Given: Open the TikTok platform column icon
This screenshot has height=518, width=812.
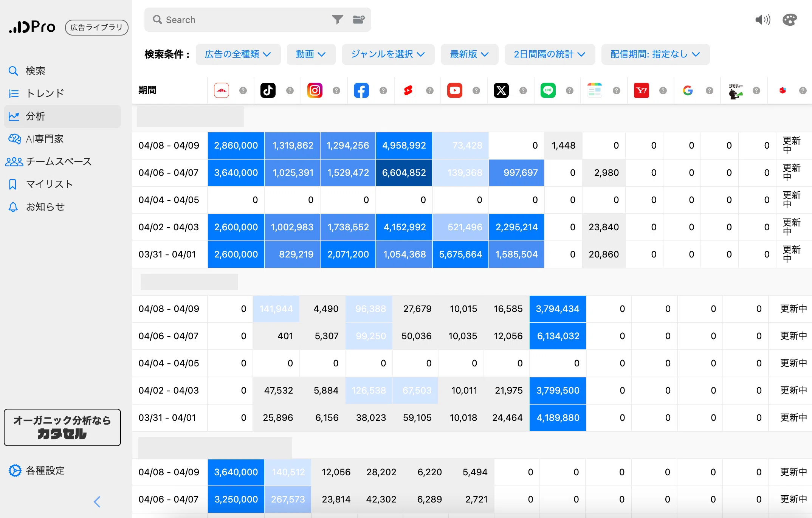Looking at the screenshot, I should click(268, 90).
